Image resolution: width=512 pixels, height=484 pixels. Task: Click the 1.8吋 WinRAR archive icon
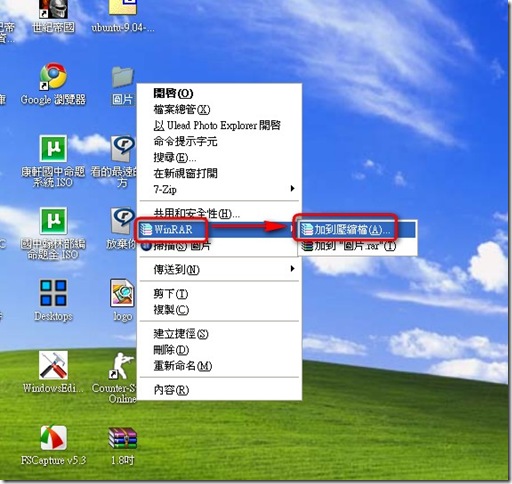(x=122, y=438)
